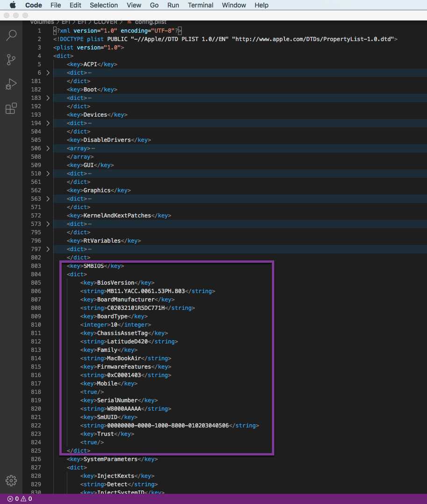Screen dimensions: 427x504
Task: Click the LatitudeD420 string value
Action: pyautogui.click(x=128, y=341)
